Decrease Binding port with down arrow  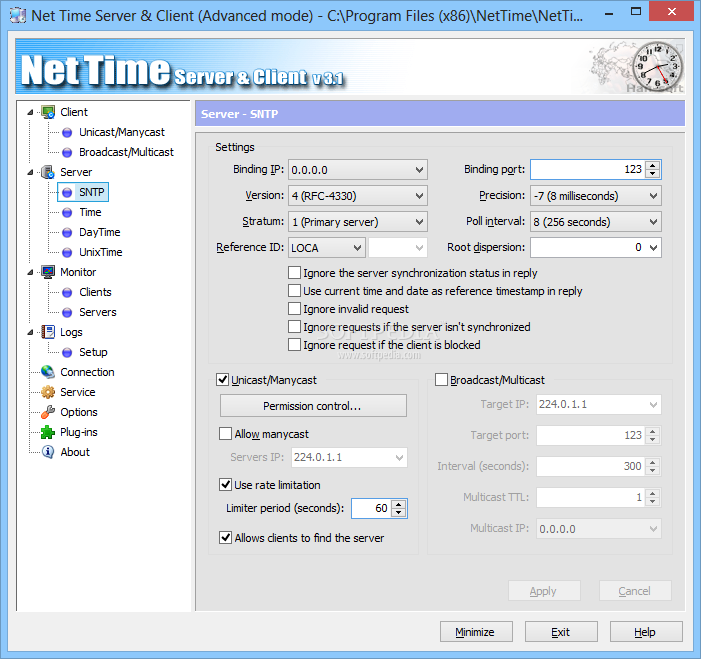653,173
